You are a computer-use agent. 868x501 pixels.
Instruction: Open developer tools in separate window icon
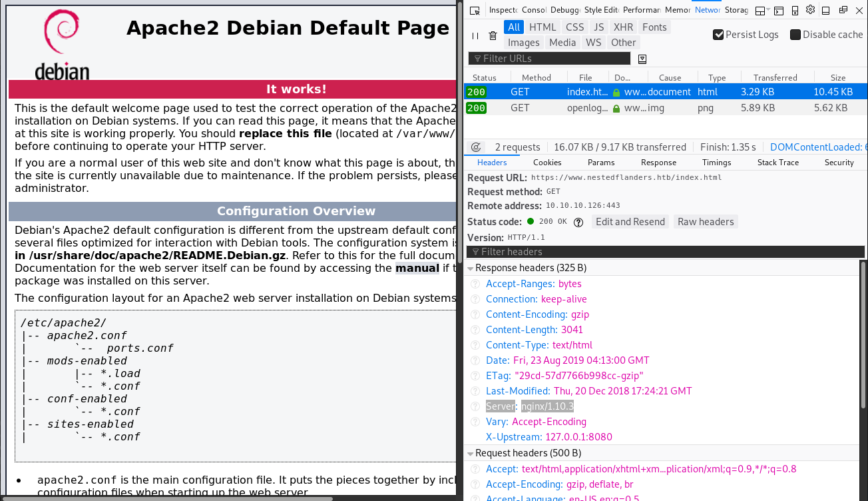[x=843, y=10]
